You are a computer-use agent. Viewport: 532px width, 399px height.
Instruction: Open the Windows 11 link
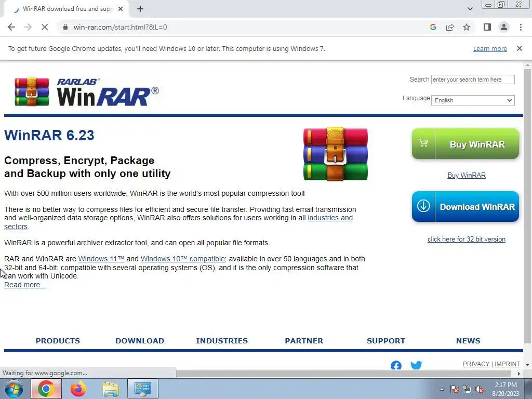click(x=101, y=259)
